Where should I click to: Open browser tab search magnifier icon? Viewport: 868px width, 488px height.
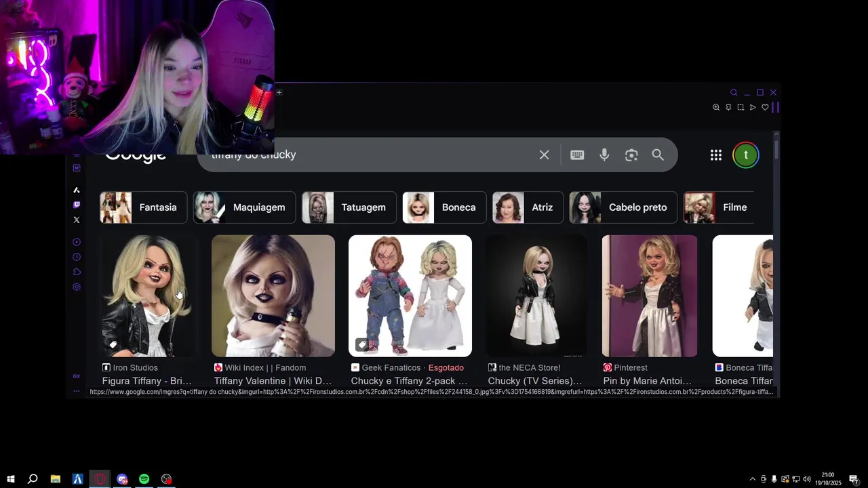click(x=734, y=92)
